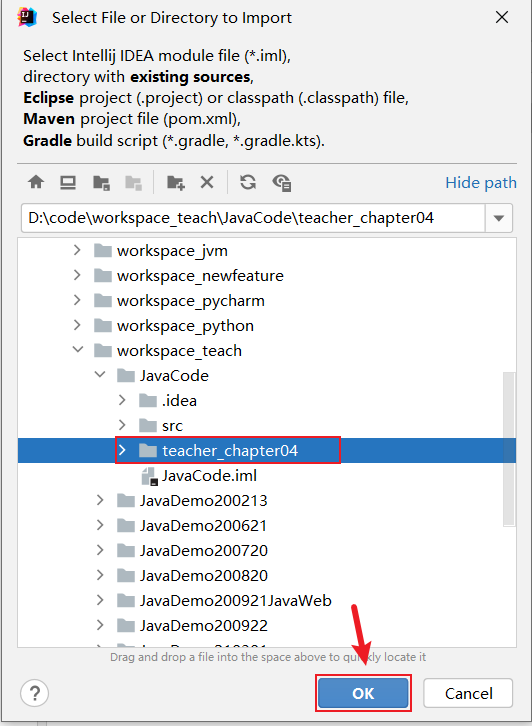Create New Folder toolbar icon

pos(175,182)
